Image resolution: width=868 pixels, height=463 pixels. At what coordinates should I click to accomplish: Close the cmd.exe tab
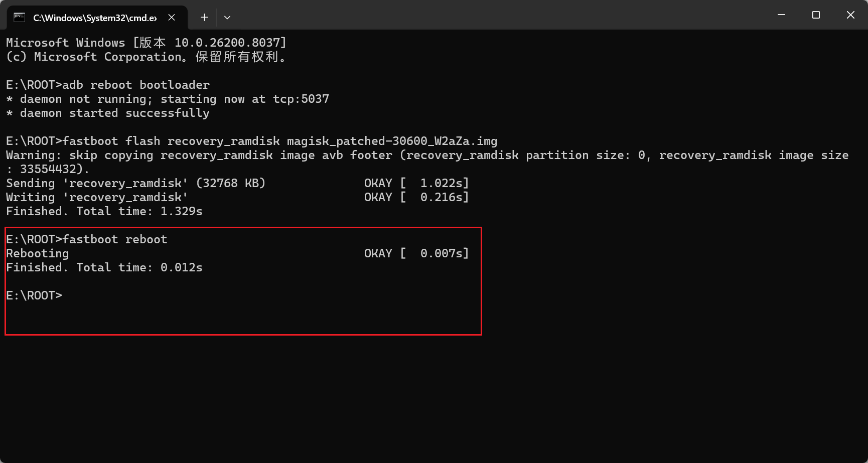click(172, 18)
